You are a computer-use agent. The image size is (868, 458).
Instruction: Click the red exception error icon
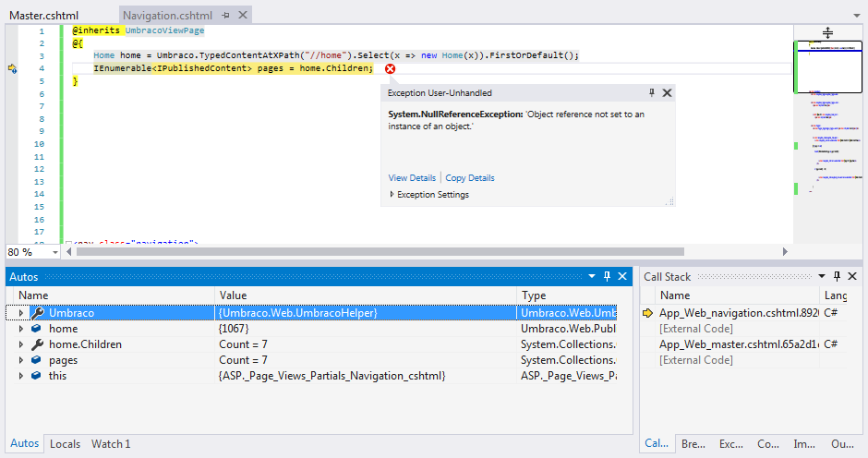coord(391,68)
